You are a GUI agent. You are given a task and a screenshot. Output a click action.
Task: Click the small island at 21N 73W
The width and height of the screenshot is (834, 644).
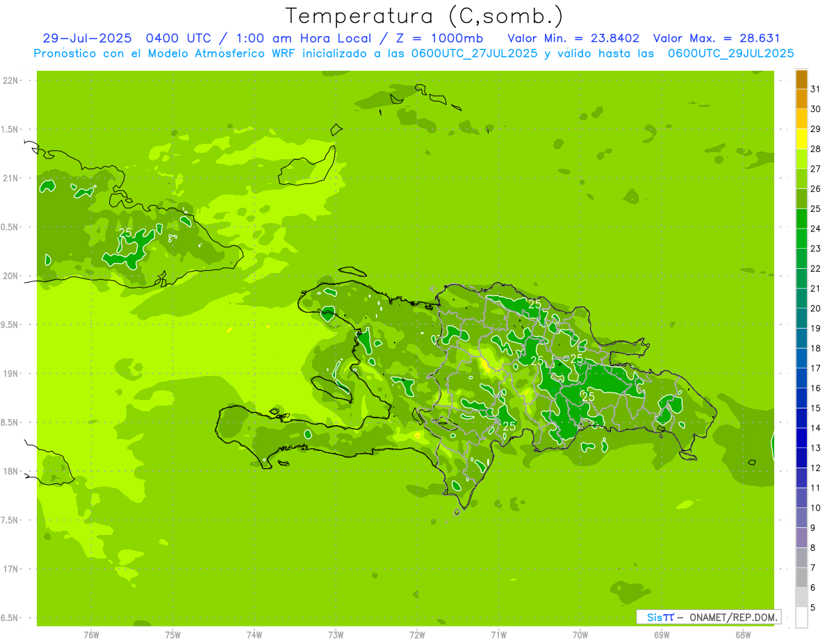309,165
